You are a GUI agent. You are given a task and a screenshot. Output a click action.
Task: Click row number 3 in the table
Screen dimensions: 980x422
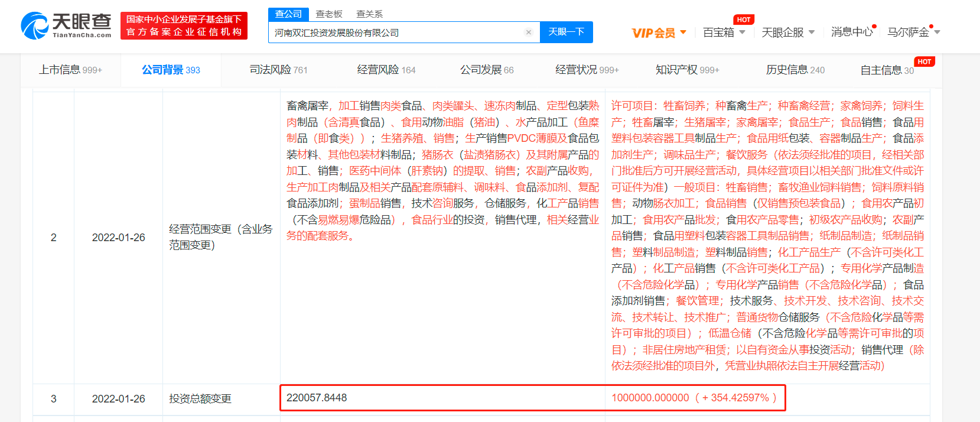pos(53,399)
